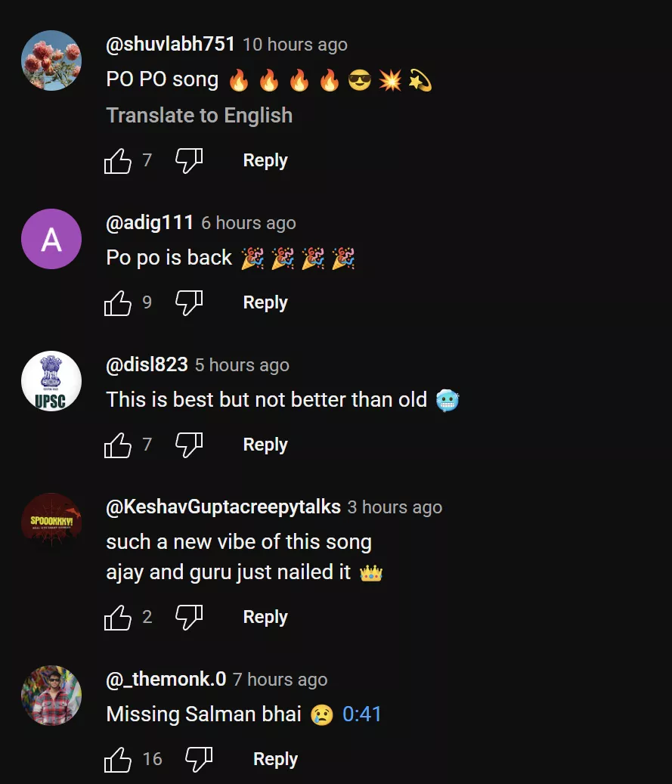Jump to the 0:41 timestamp
The width and height of the screenshot is (672, 784).
pos(362,714)
